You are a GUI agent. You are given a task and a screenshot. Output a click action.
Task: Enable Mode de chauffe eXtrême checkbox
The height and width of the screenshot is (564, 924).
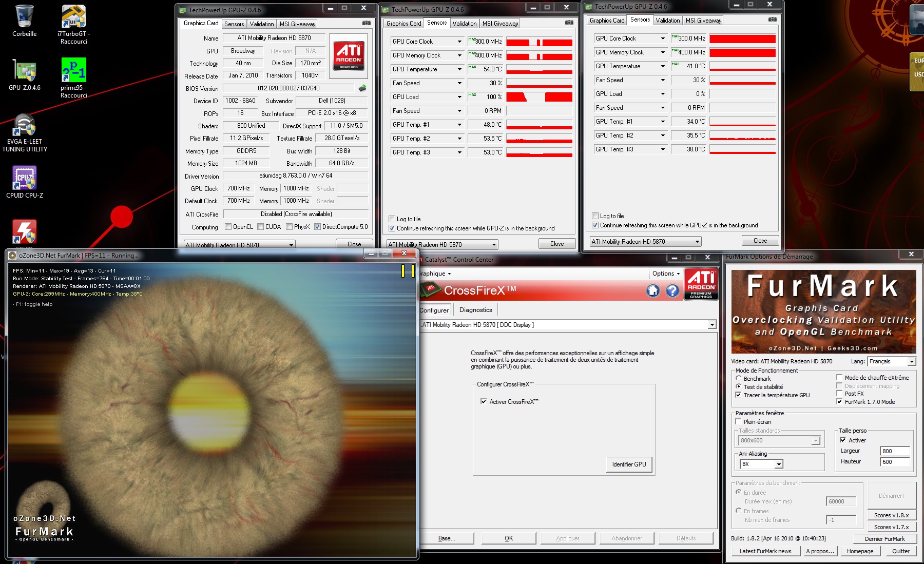(x=839, y=377)
